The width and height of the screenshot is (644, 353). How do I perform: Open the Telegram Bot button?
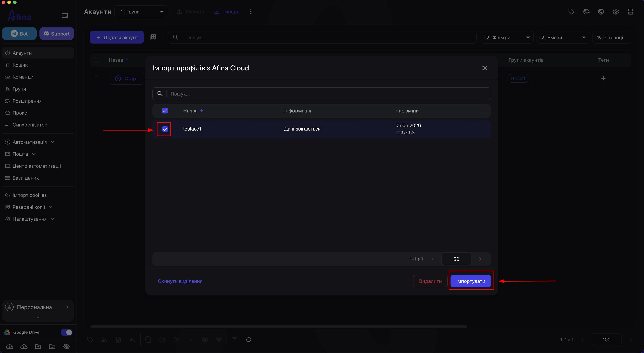click(x=19, y=34)
